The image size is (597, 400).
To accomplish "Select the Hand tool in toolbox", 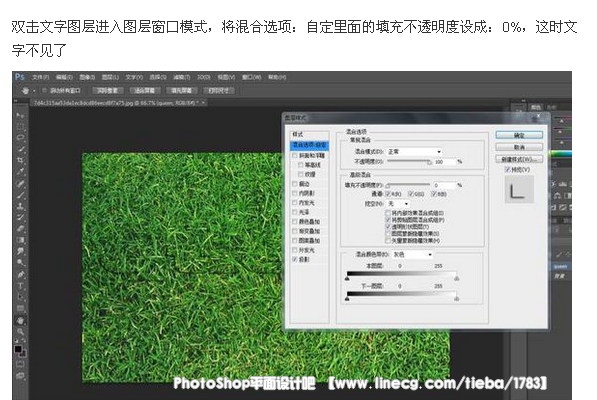I will 20,320.
